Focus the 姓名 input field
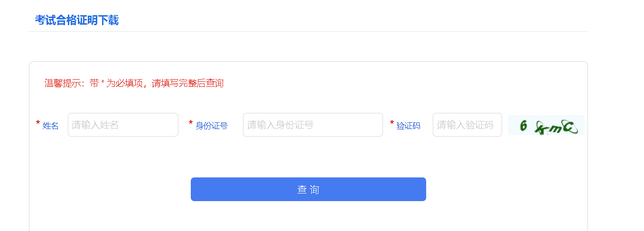Viewport: 644px width, 231px height. coord(123,125)
